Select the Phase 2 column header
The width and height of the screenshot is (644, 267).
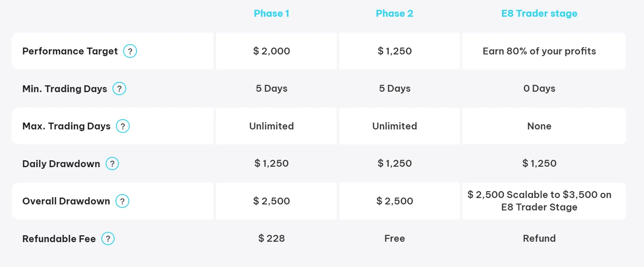point(395,14)
